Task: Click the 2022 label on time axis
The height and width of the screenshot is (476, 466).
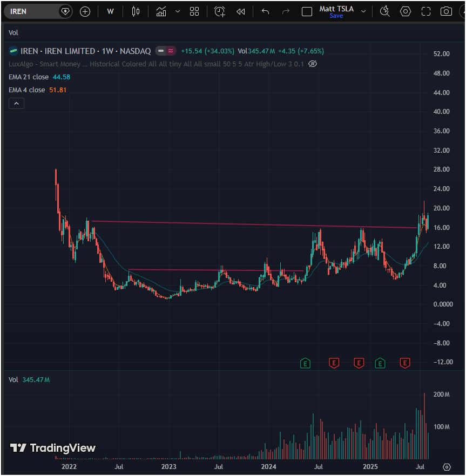Action: (x=69, y=467)
